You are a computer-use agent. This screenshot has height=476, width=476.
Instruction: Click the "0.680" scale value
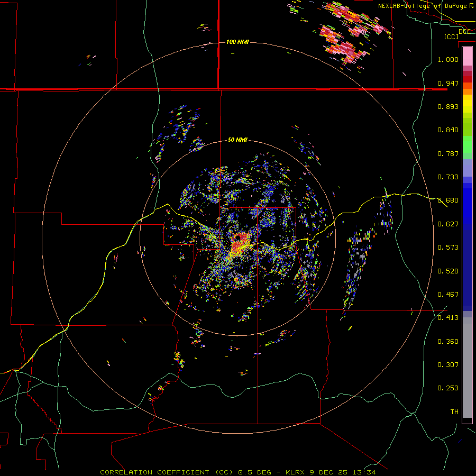tap(448, 200)
